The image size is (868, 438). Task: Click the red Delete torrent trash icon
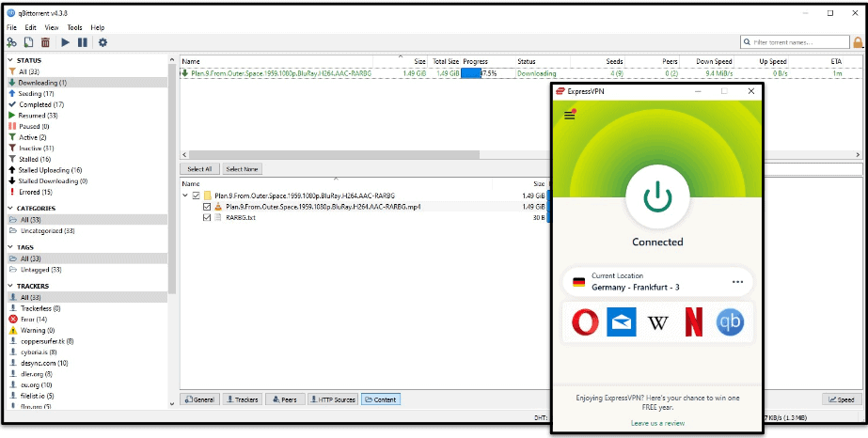point(45,42)
